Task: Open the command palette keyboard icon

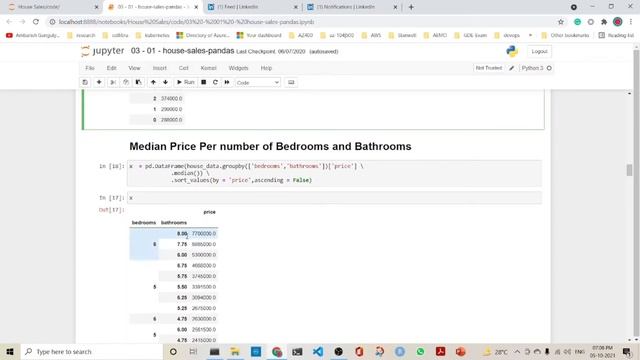Action: point(291,82)
